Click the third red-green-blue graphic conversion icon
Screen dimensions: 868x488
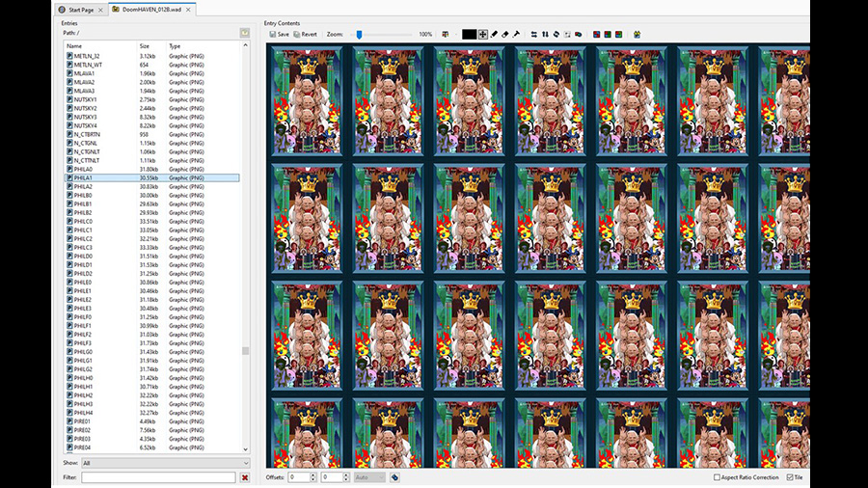(618, 35)
